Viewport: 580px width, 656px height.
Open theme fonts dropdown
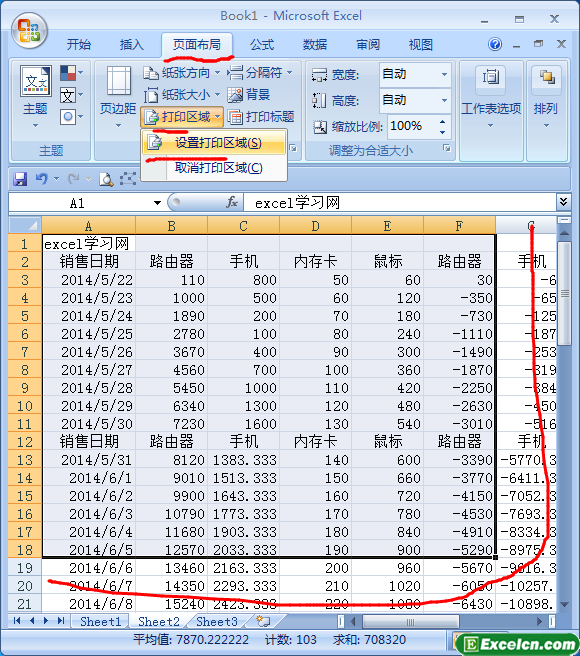(x=71, y=95)
